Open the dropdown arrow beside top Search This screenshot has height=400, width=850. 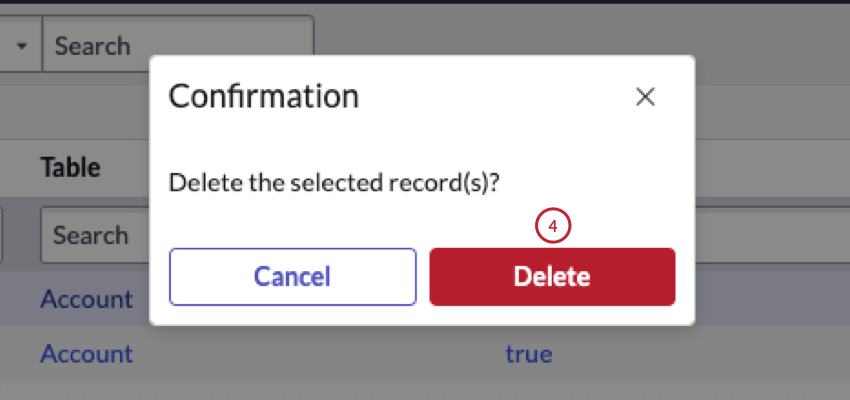coord(21,46)
